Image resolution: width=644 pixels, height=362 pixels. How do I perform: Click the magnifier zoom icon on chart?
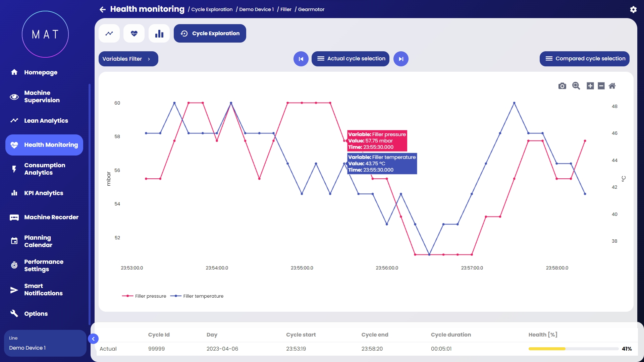(576, 86)
